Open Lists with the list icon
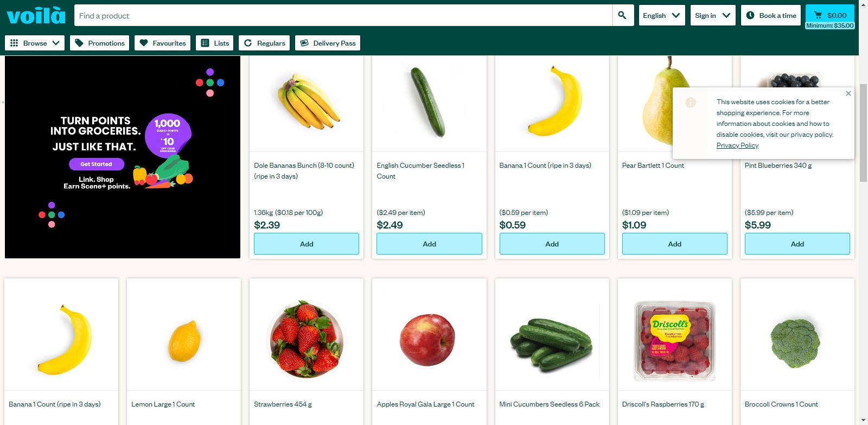This screenshot has width=868, height=425. coord(214,43)
